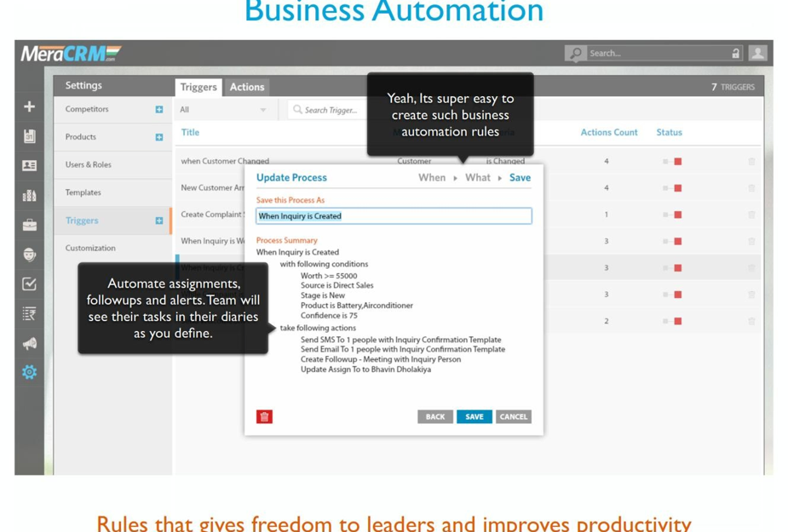The width and height of the screenshot is (788, 532).
Task: Expand Products with its plus button
Action: [158, 137]
